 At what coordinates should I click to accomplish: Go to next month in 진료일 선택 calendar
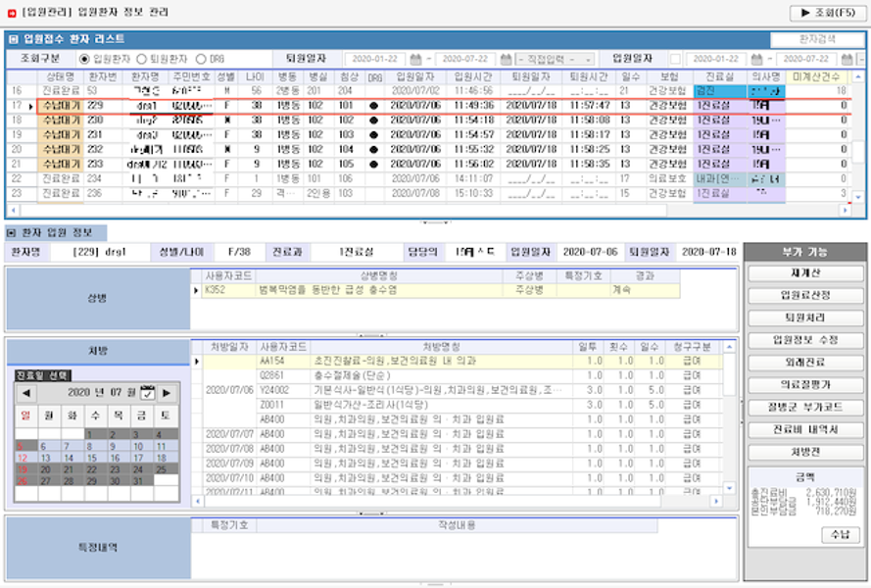point(167,393)
